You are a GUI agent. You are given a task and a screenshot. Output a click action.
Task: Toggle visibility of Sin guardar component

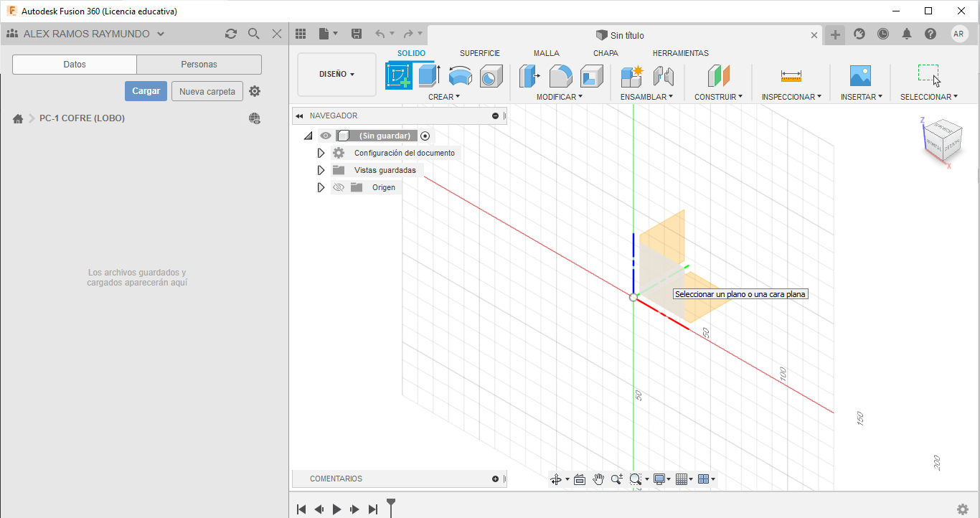(326, 136)
